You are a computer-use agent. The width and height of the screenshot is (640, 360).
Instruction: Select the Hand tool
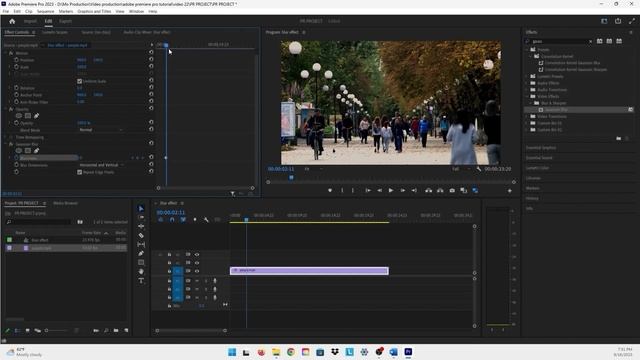coord(141,271)
